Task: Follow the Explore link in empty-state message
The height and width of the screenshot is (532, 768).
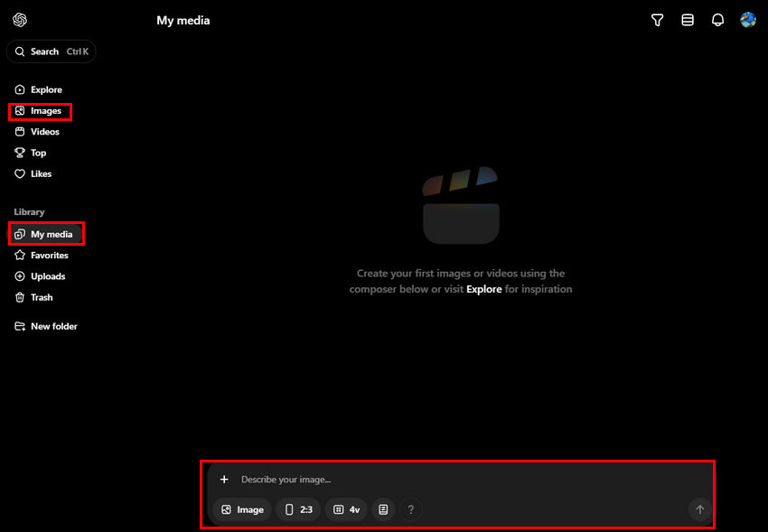Action: point(484,289)
